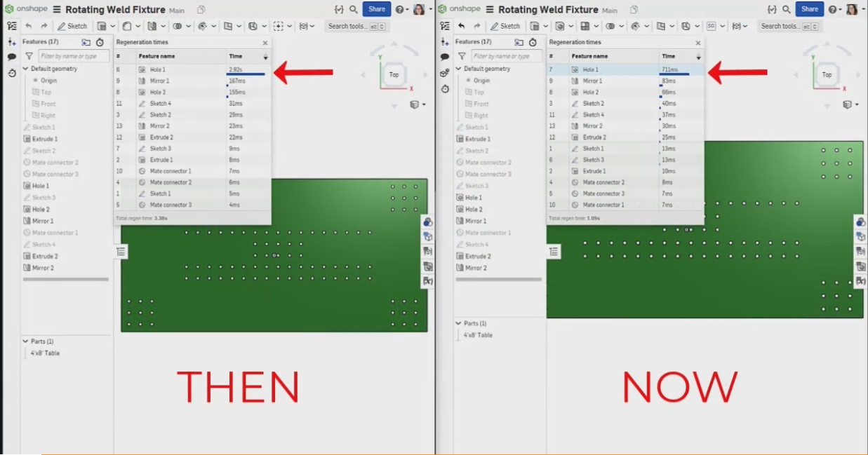Click the filter funnel icon in the right window
868x455 pixels.
462,56
